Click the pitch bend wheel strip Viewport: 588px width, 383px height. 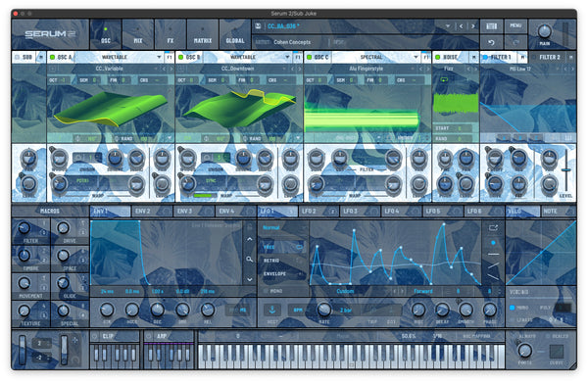tap(23, 350)
